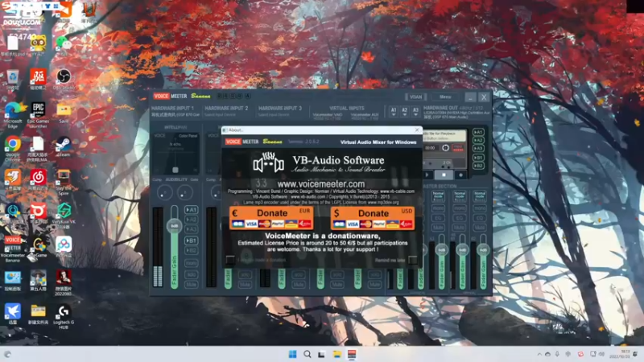Open Steam desktop icon
Viewport: 644px width, 362px height.
pyautogui.click(x=64, y=147)
